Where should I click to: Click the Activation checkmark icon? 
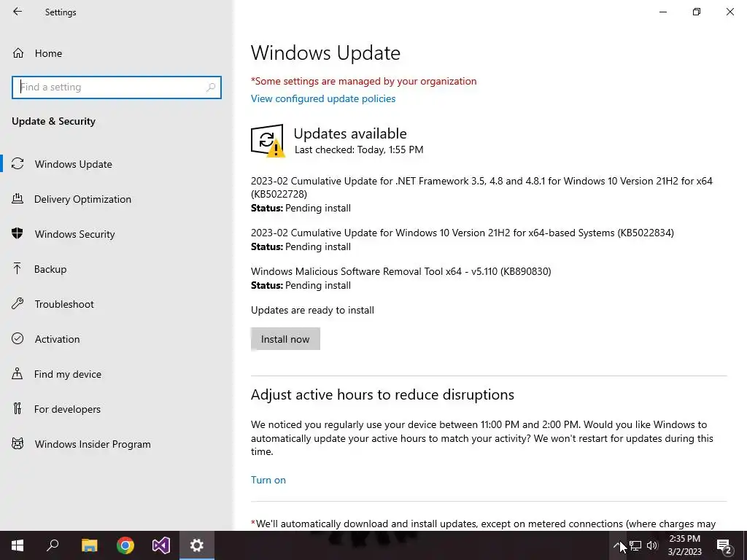click(18, 338)
